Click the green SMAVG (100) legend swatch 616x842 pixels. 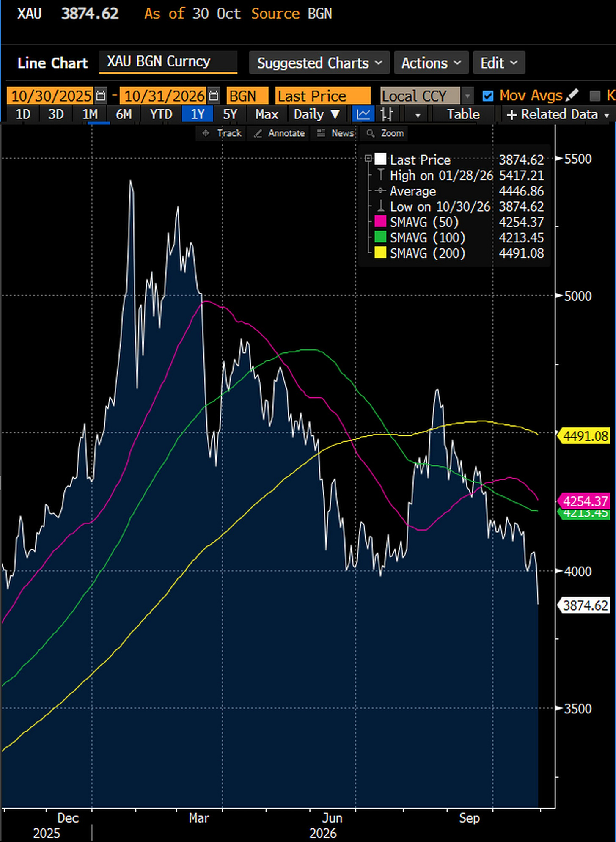[x=380, y=237]
